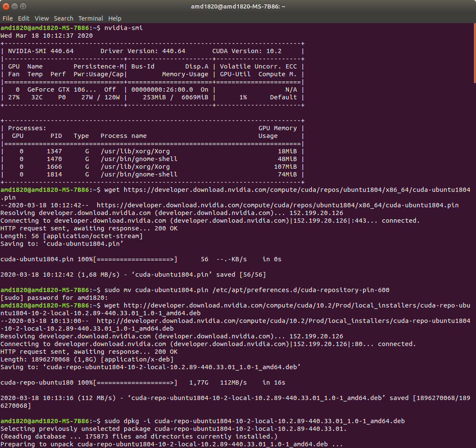Click 'GPU Memory' column header
The height and width of the screenshot is (448, 476).
click(277, 128)
